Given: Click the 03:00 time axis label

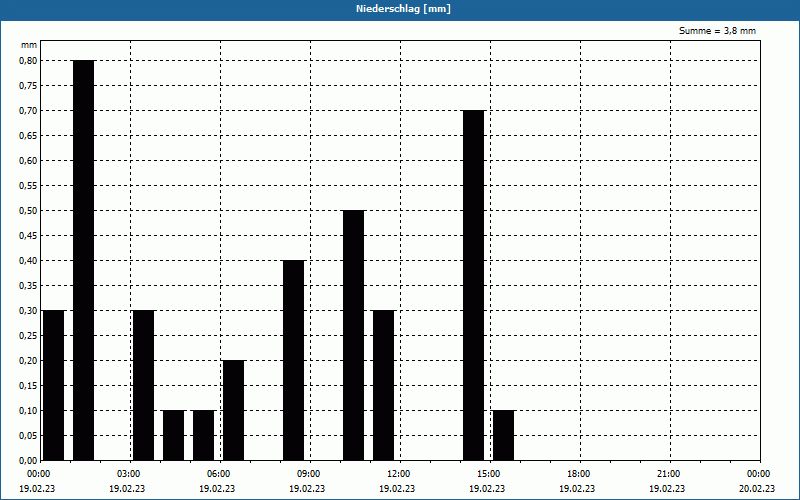Looking at the screenshot, I should point(129,474).
